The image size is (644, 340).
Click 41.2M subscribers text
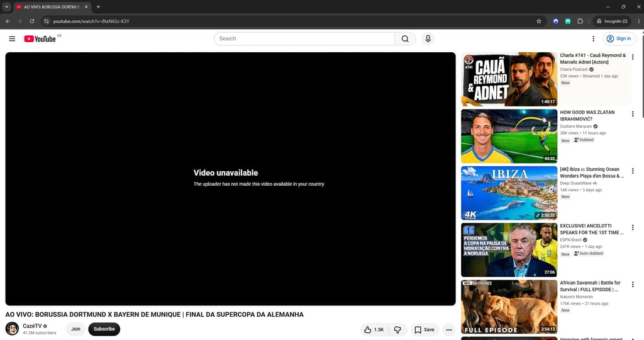coord(40,333)
